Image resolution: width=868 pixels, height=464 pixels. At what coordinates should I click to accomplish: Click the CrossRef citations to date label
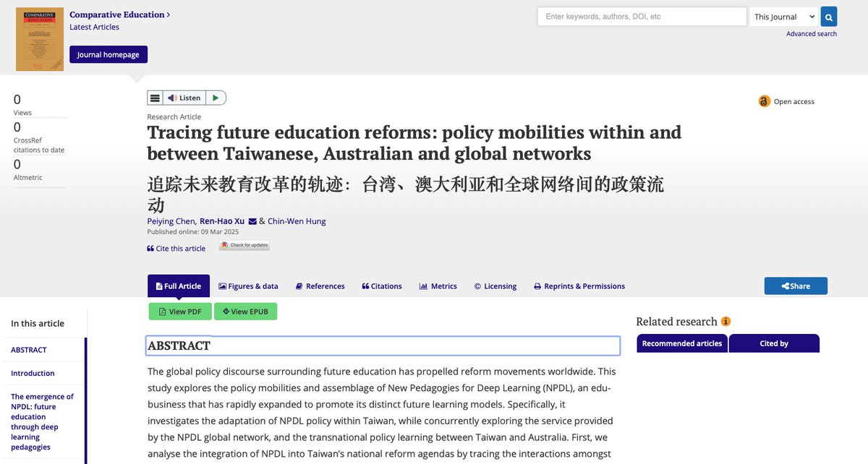pyautogui.click(x=39, y=145)
